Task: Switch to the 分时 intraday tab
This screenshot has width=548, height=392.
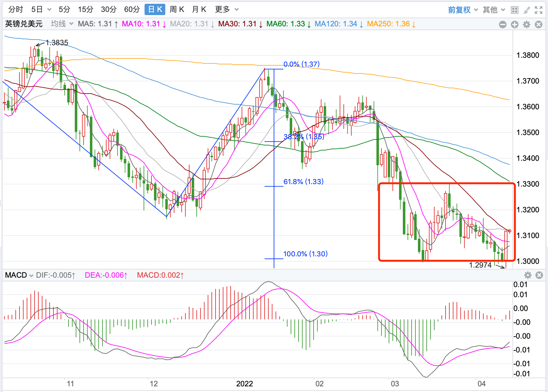Action: (16, 9)
